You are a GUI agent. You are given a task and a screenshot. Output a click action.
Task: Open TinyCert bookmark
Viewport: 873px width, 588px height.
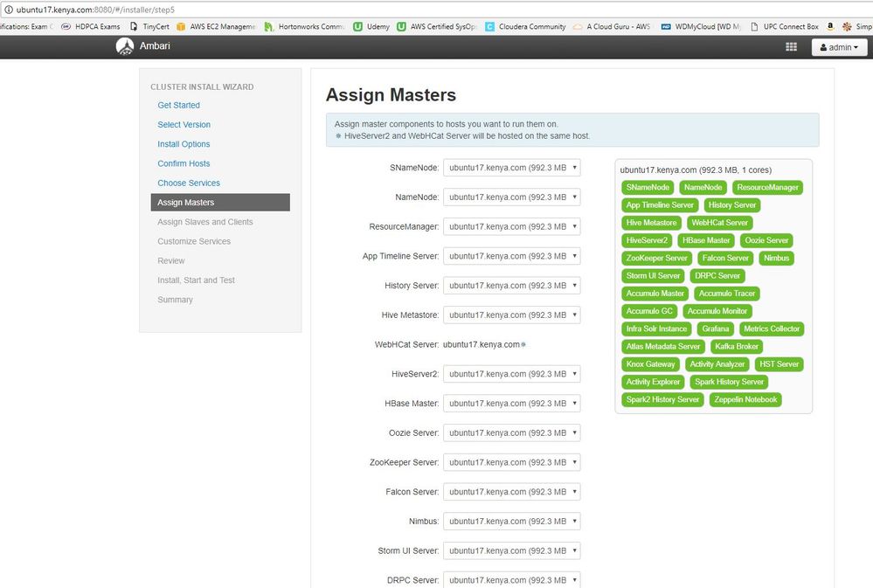pos(149,26)
